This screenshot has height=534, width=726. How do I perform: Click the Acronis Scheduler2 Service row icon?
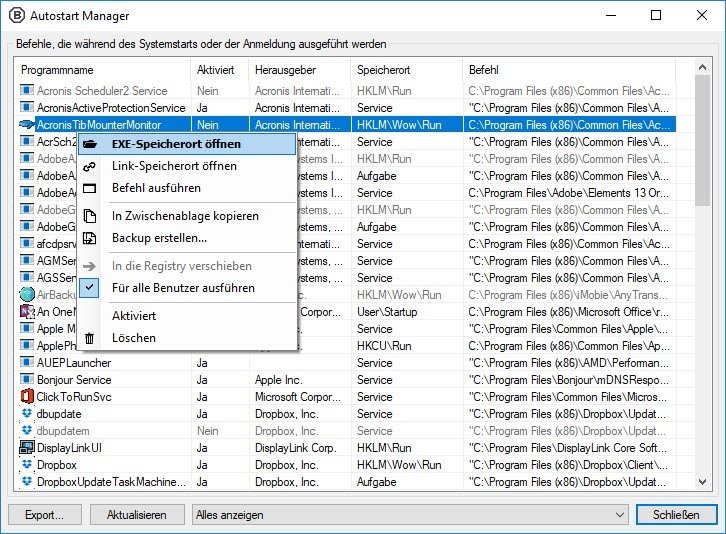27,90
